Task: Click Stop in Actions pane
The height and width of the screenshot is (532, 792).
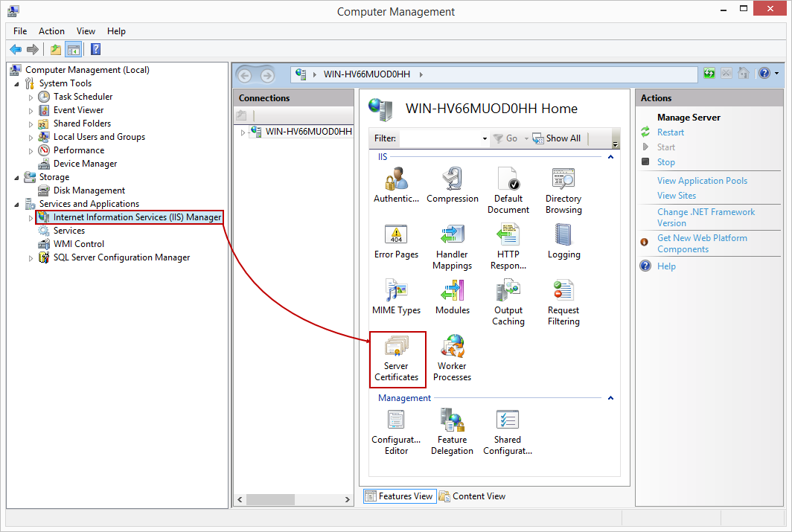Action: (x=665, y=162)
